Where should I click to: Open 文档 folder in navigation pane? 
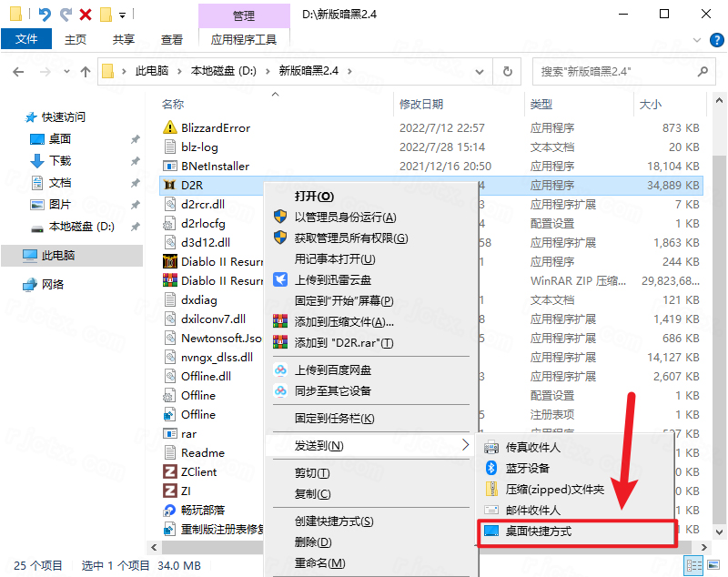tap(60, 182)
